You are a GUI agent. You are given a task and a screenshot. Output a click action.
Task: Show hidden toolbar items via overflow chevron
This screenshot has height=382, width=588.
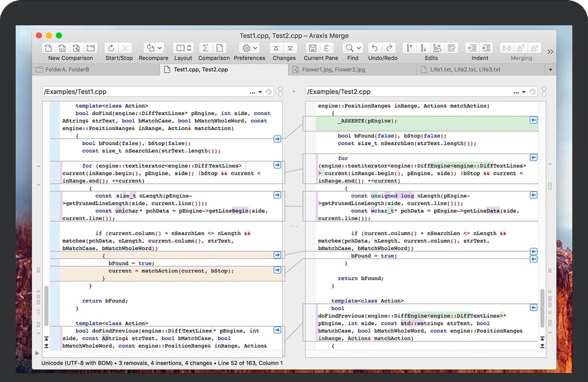point(550,52)
